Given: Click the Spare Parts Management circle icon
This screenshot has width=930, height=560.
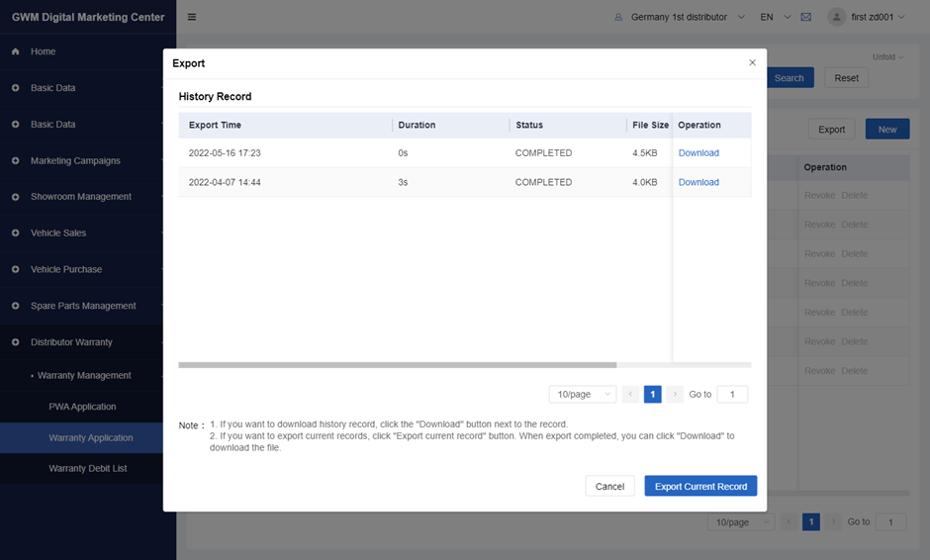Looking at the screenshot, I should point(16,306).
